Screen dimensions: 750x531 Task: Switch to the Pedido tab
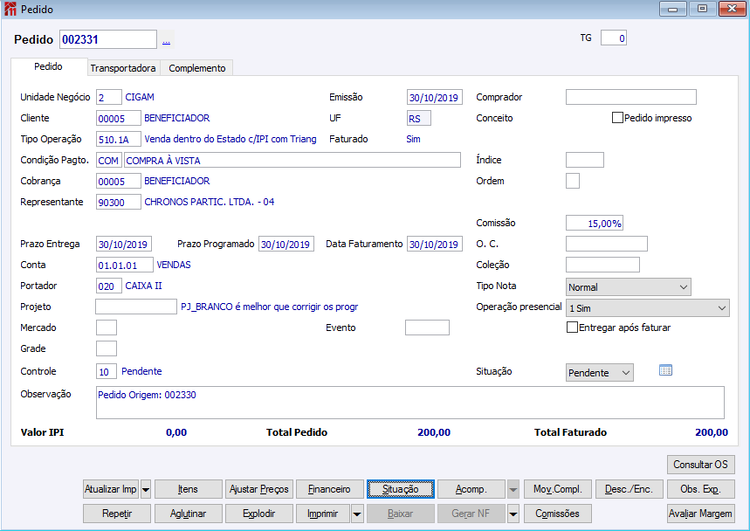coord(48,66)
